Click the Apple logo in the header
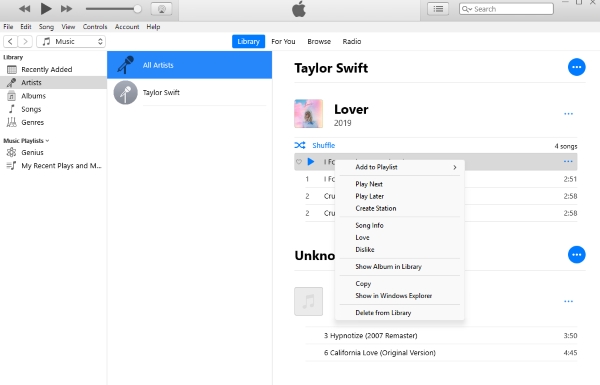This screenshot has height=385, width=600. [299, 9]
